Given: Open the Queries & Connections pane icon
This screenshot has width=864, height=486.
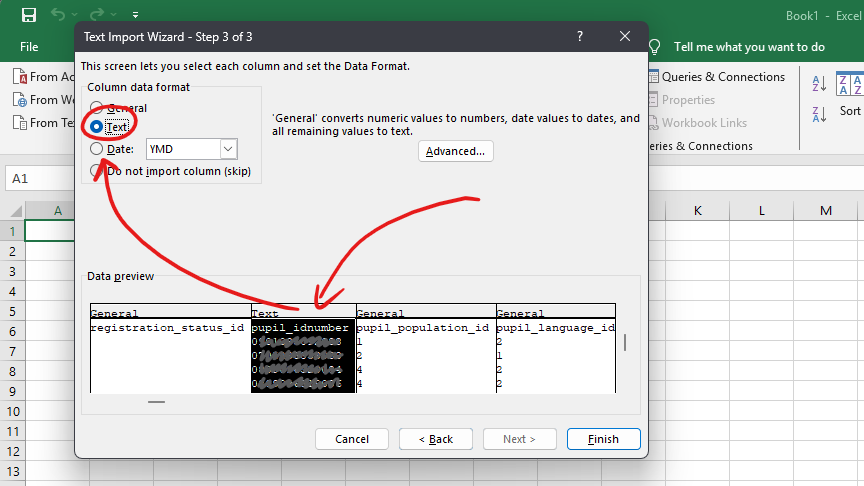Looking at the screenshot, I should pyautogui.click(x=651, y=77).
